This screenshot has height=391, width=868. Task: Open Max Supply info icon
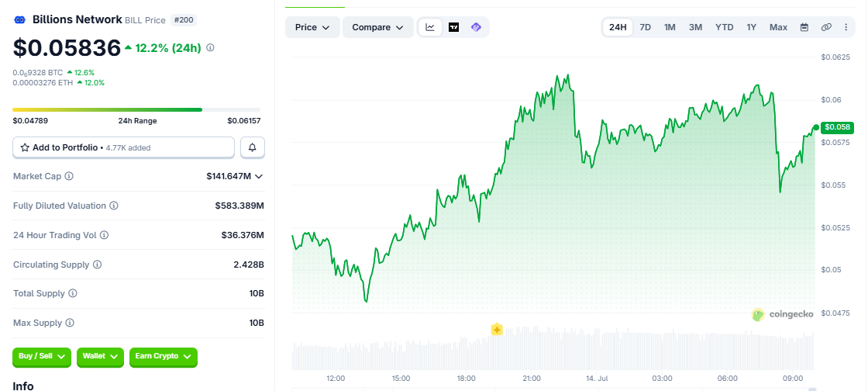[x=70, y=322]
